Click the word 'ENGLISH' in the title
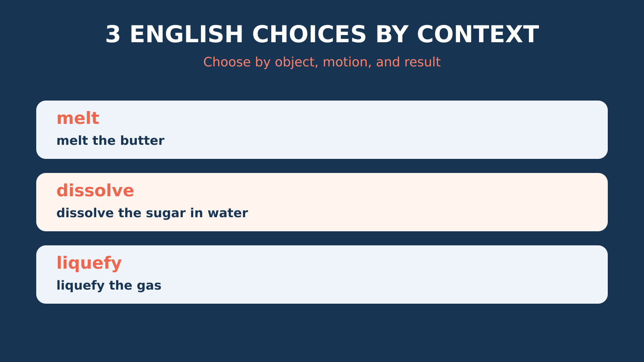This screenshot has width=644, height=362. (186, 35)
